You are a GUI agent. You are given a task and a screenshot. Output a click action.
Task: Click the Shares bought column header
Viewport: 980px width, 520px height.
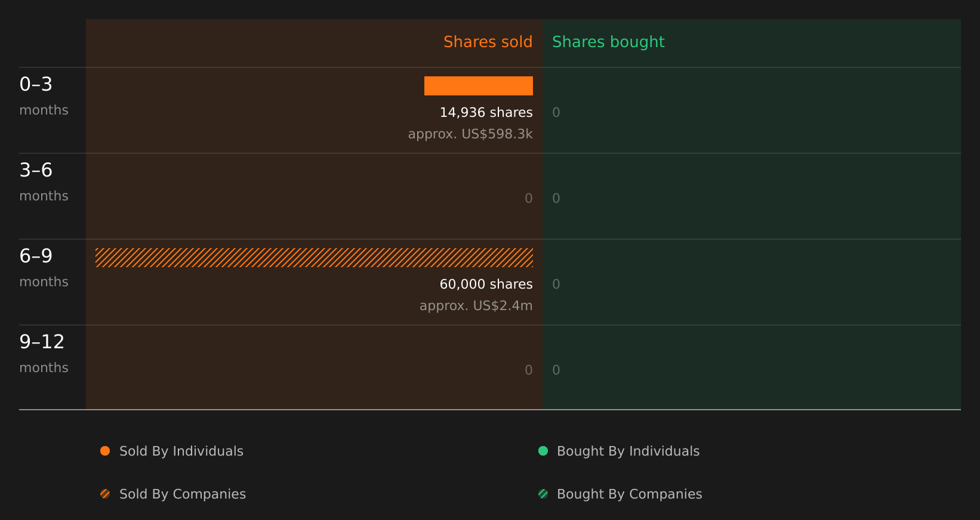[x=608, y=42]
